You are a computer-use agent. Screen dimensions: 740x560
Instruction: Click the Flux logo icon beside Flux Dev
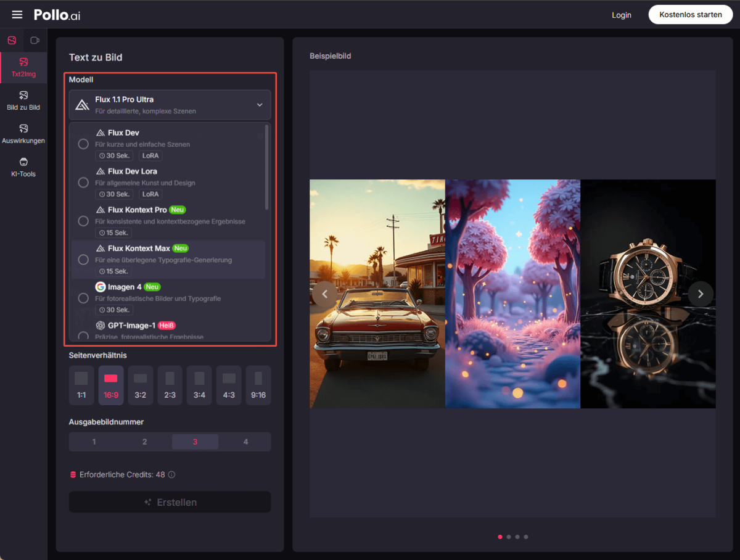click(x=101, y=133)
